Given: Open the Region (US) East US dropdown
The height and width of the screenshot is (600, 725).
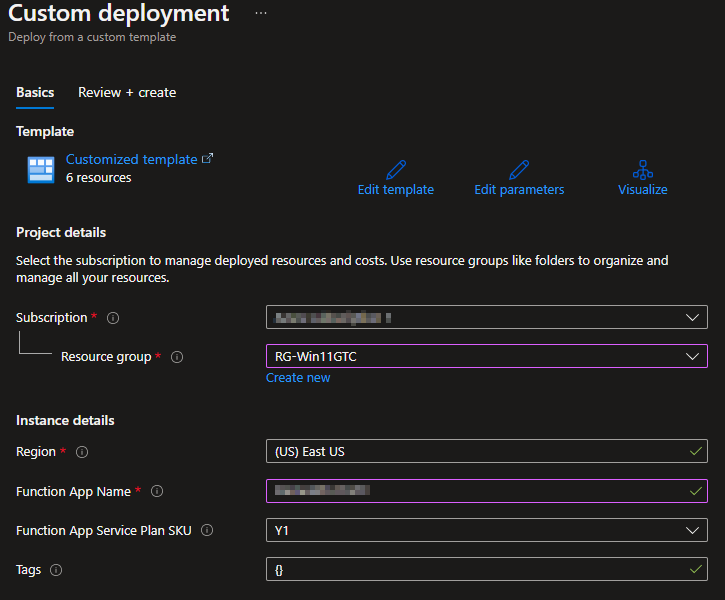Looking at the screenshot, I should (x=487, y=451).
